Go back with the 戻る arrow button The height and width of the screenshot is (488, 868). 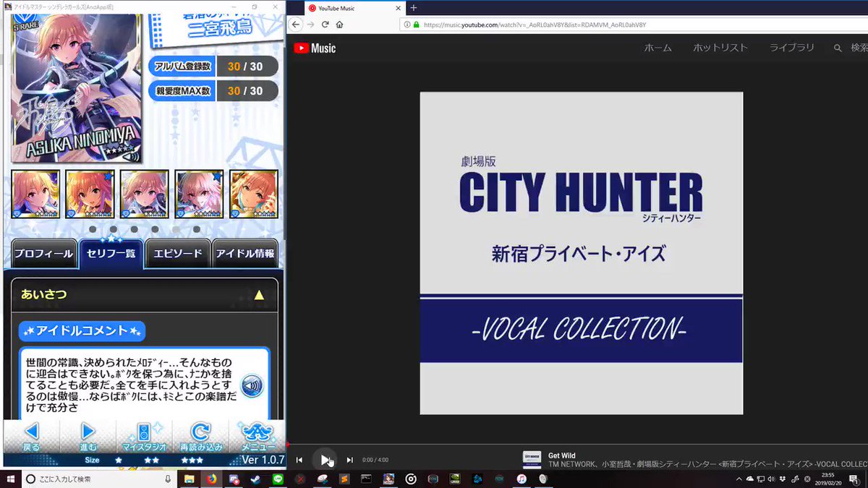click(x=31, y=437)
